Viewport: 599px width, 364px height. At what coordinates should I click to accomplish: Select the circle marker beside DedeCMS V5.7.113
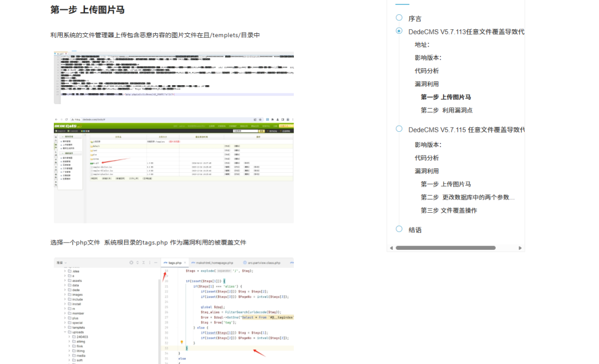[x=399, y=31]
